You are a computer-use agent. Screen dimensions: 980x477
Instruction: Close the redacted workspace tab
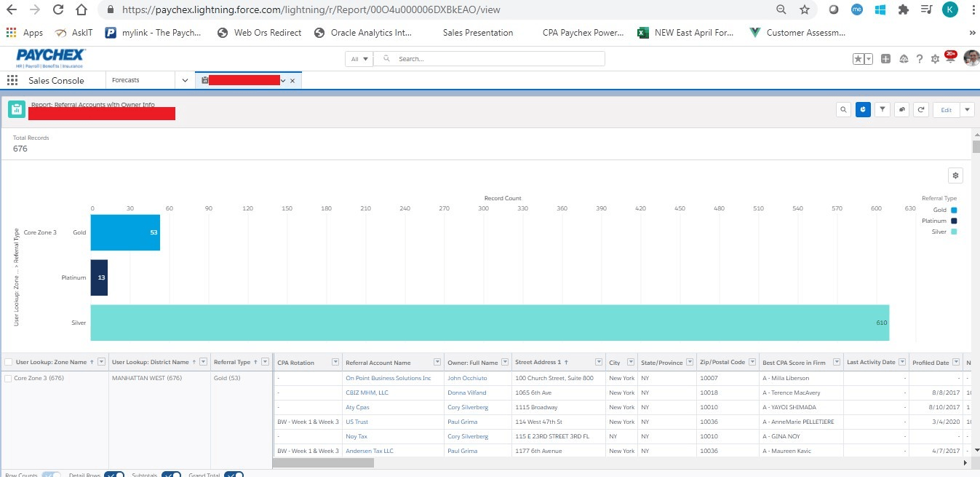[x=292, y=81]
